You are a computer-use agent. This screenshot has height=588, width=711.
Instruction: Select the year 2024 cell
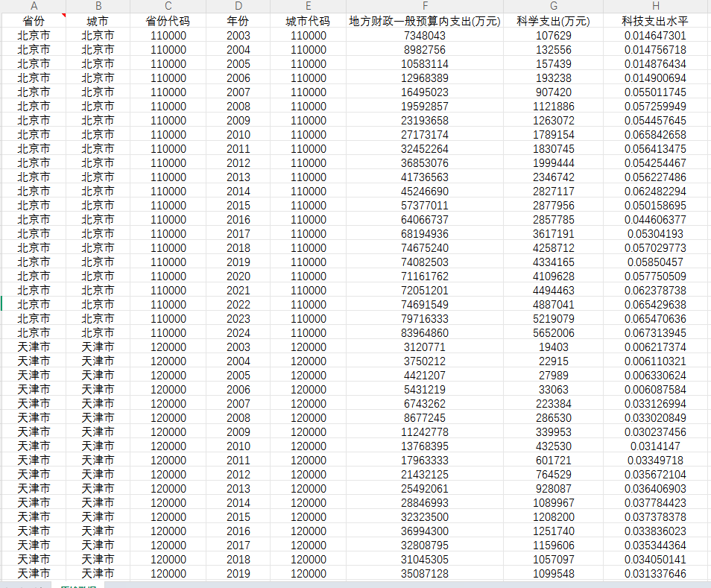coord(238,333)
